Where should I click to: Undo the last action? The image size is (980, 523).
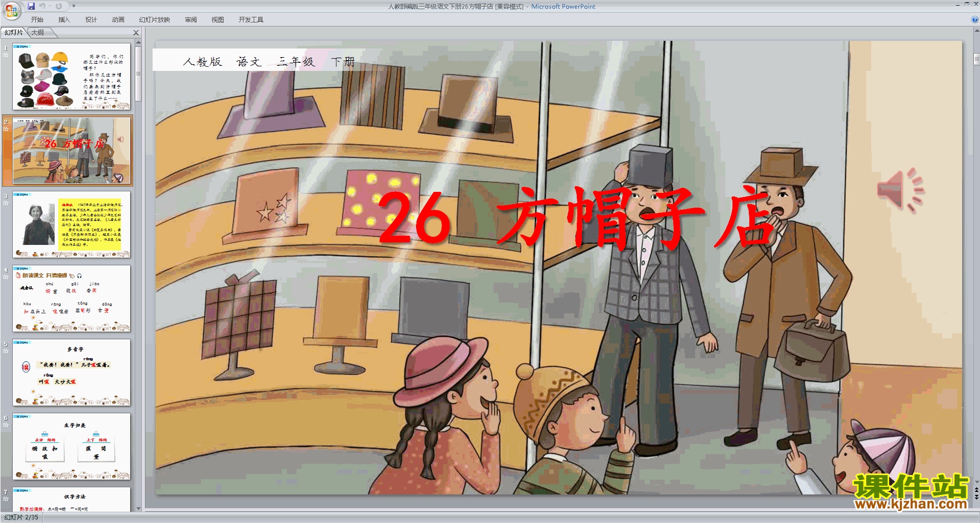pos(42,6)
